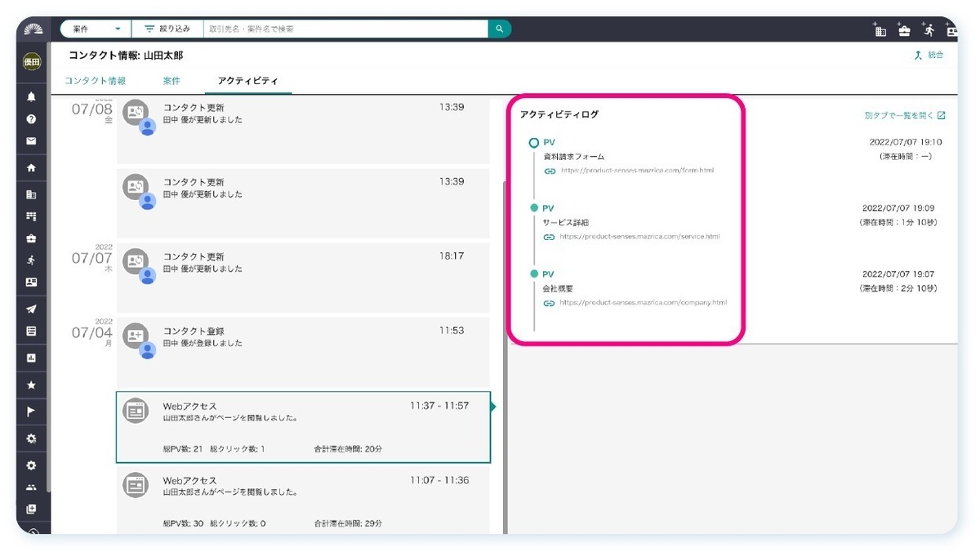Screen dimensions: 980x556
Task: Click the add deal briefcase icon
Action: point(904,30)
